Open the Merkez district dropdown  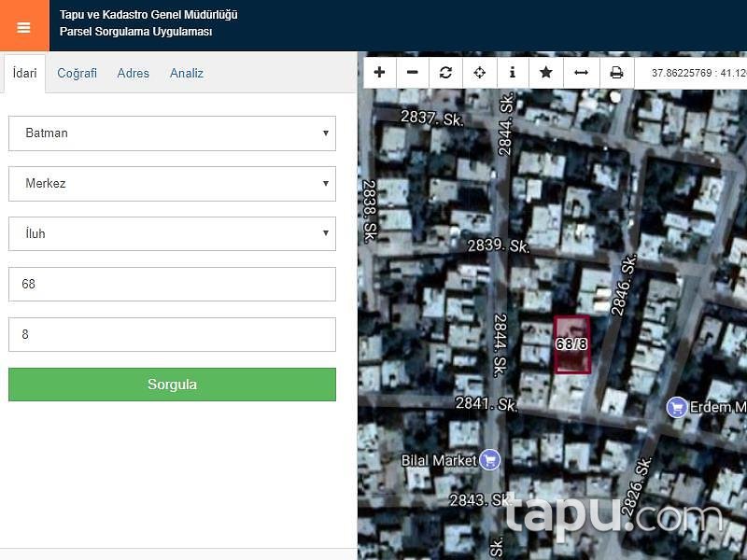click(172, 184)
